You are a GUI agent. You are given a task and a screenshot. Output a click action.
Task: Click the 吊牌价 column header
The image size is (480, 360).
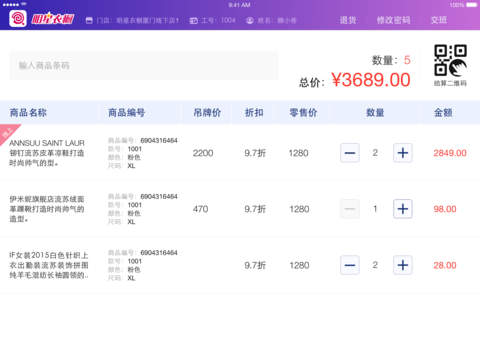coord(207,113)
